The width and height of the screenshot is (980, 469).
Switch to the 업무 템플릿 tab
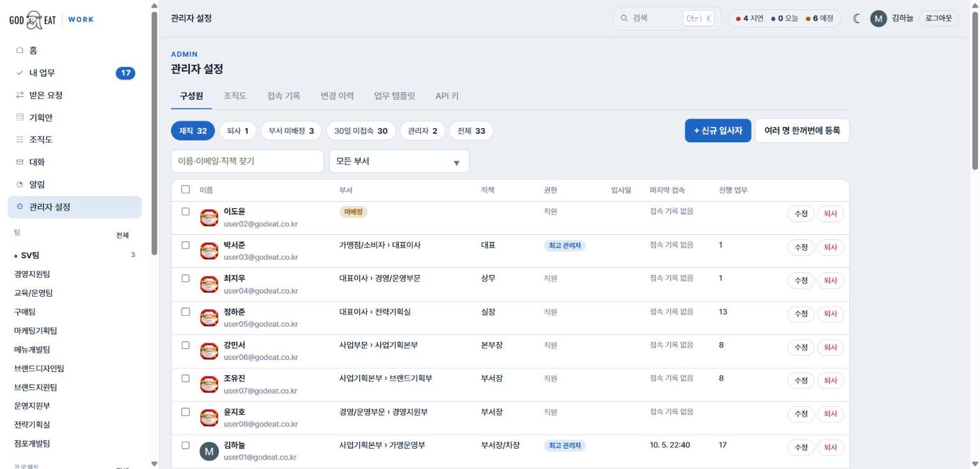394,96
